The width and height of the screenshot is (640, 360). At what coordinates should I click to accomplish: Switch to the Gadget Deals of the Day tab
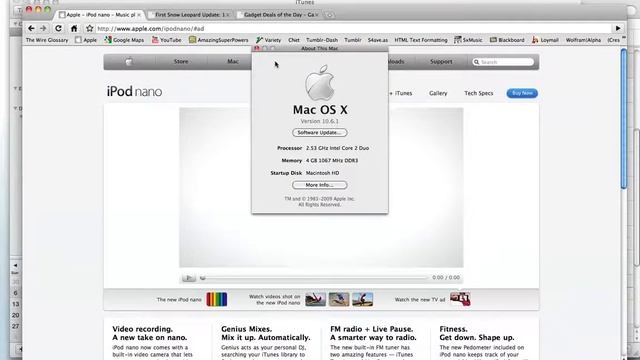279,15
